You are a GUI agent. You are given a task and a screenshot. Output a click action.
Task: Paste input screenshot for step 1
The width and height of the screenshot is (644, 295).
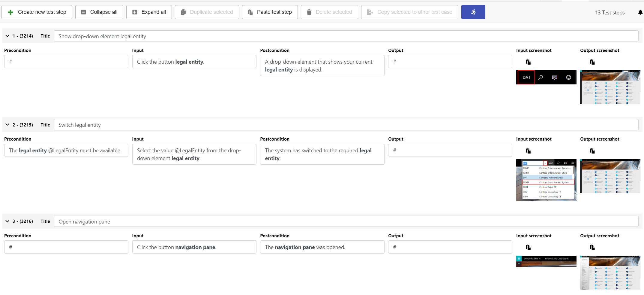click(x=528, y=62)
